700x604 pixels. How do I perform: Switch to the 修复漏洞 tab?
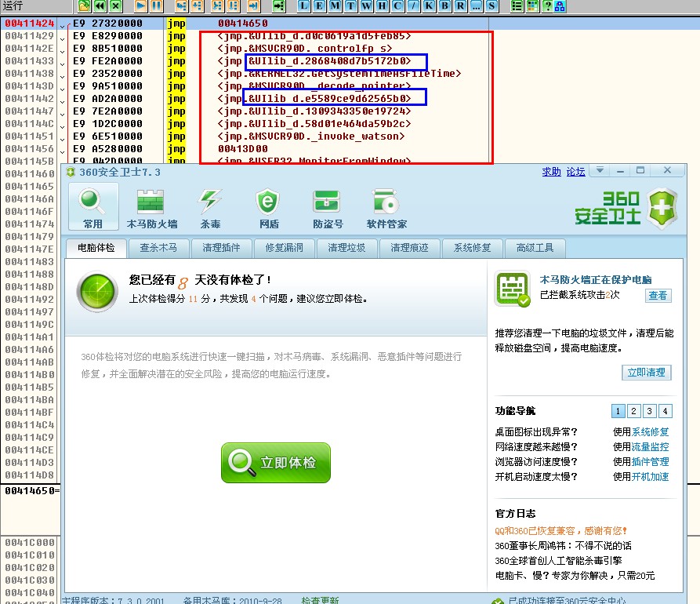[x=285, y=248]
